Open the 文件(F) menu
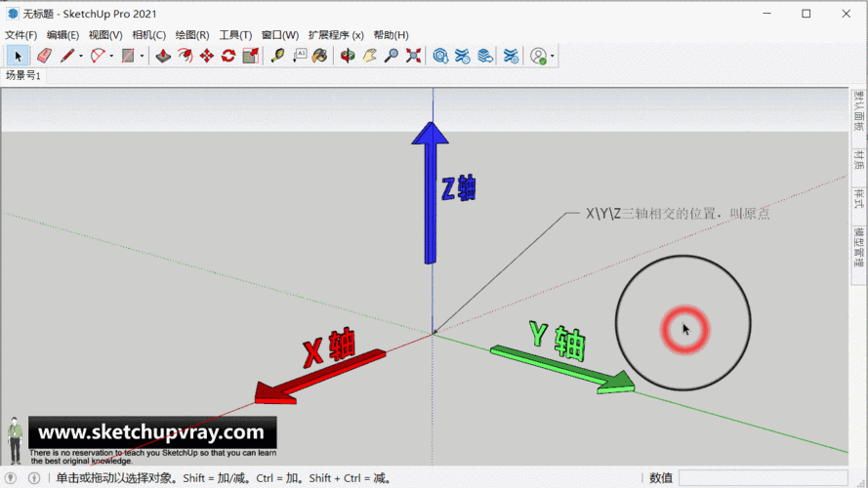868x488 pixels. click(x=21, y=35)
